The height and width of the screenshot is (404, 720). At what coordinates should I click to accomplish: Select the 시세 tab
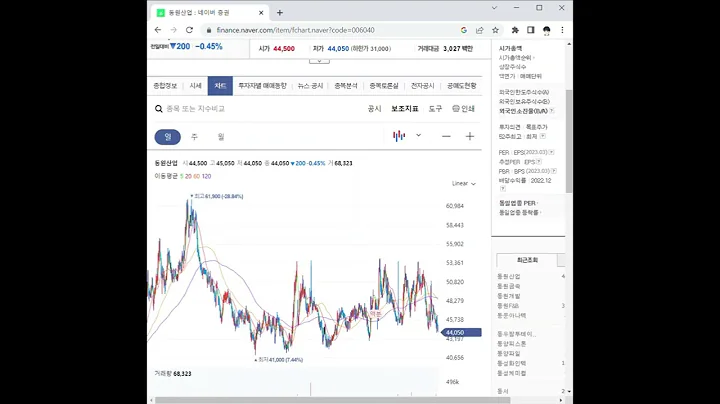[x=196, y=86]
